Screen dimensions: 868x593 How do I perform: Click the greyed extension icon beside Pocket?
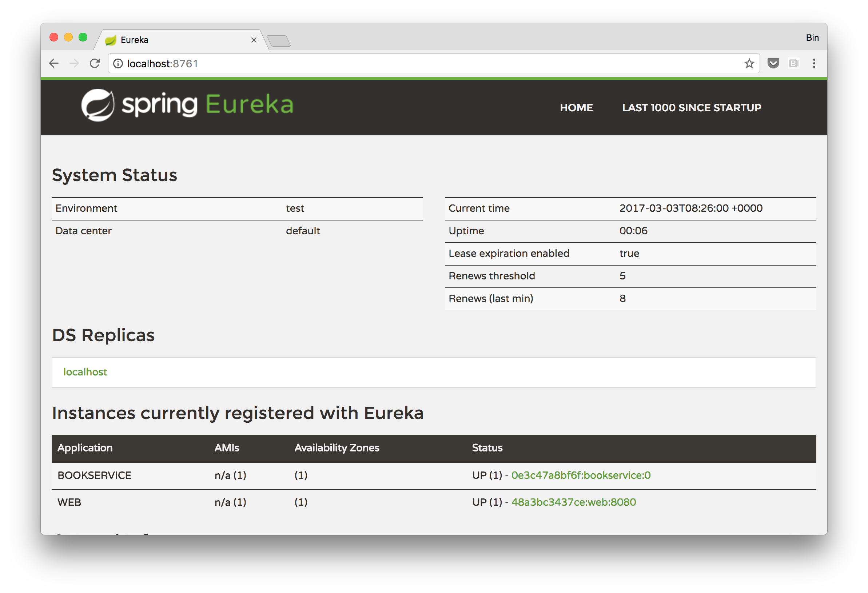(793, 63)
